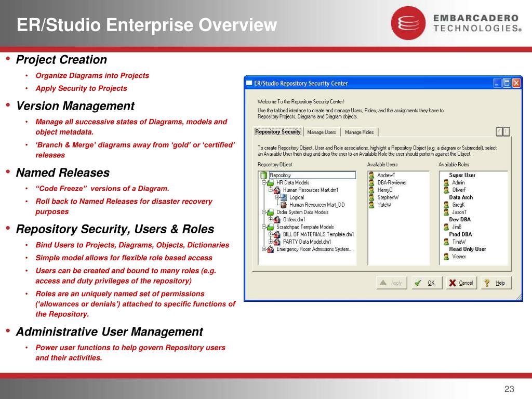The image size is (532, 399).
Task: Click the user icon next to StephenW
Action: [x=371, y=197]
